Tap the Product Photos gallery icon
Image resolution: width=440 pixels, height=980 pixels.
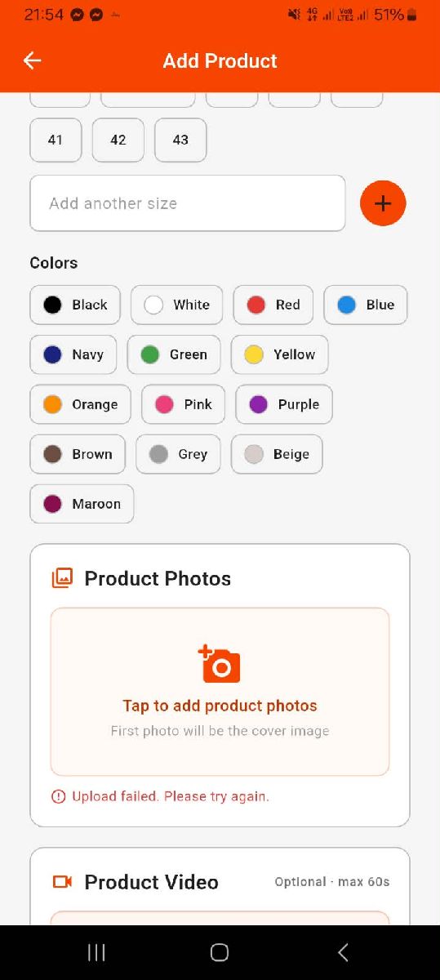[x=62, y=578]
